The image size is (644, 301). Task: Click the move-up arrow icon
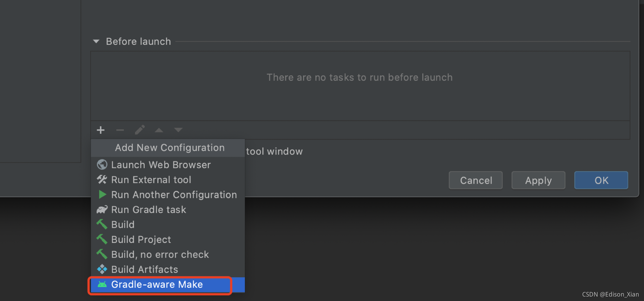159,130
